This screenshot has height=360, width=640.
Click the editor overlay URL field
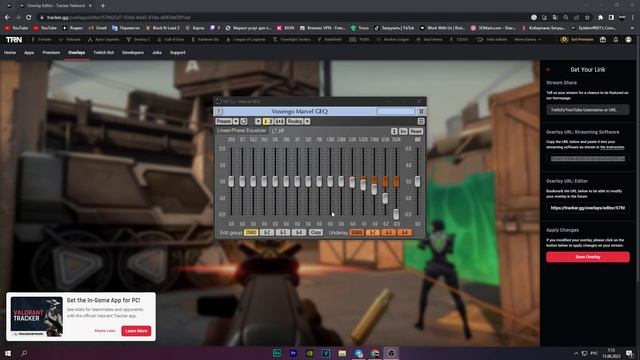[x=588, y=208]
